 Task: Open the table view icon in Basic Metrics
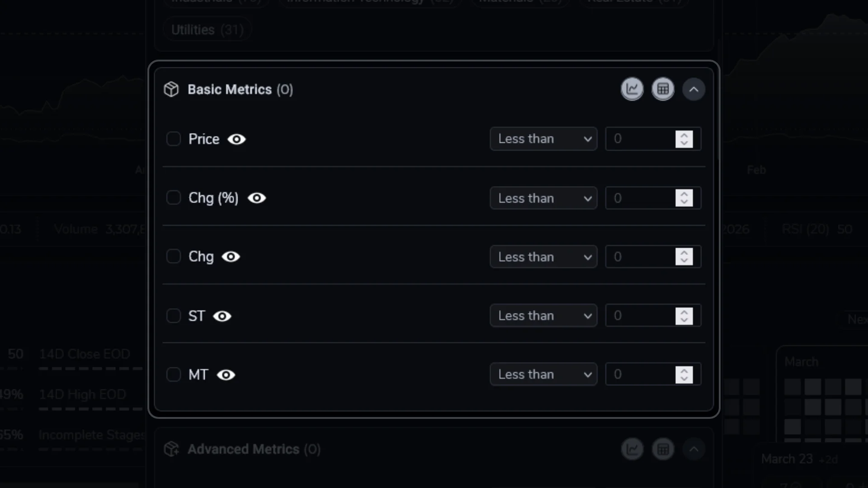pyautogui.click(x=663, y=89)
